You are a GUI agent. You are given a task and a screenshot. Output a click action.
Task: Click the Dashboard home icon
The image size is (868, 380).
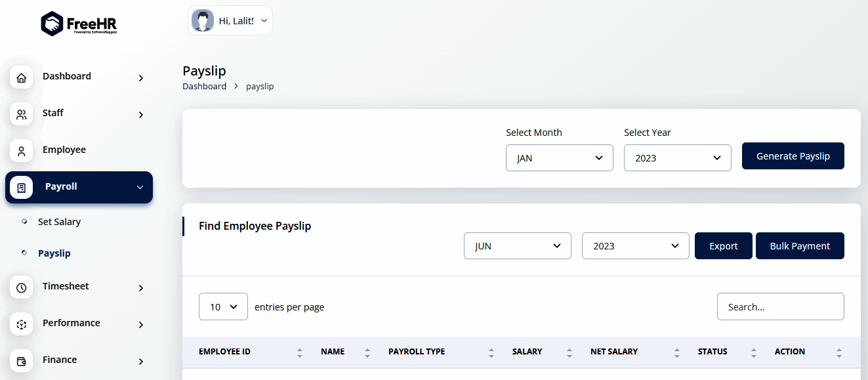click(x=22, y=78)
